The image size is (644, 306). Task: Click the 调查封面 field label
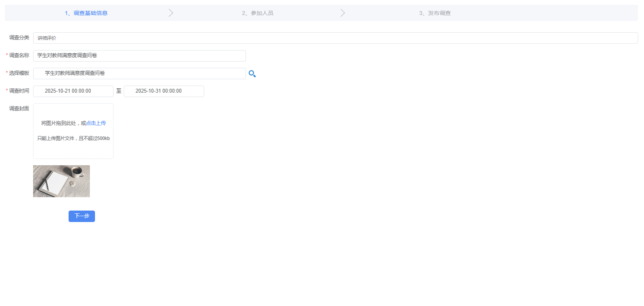click(19, 109)
